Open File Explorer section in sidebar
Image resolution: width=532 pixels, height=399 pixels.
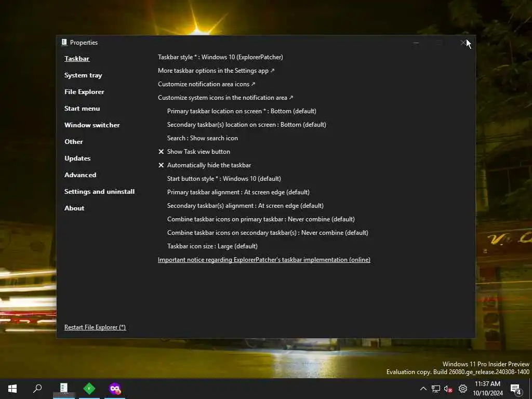click(x=84, y=91)
